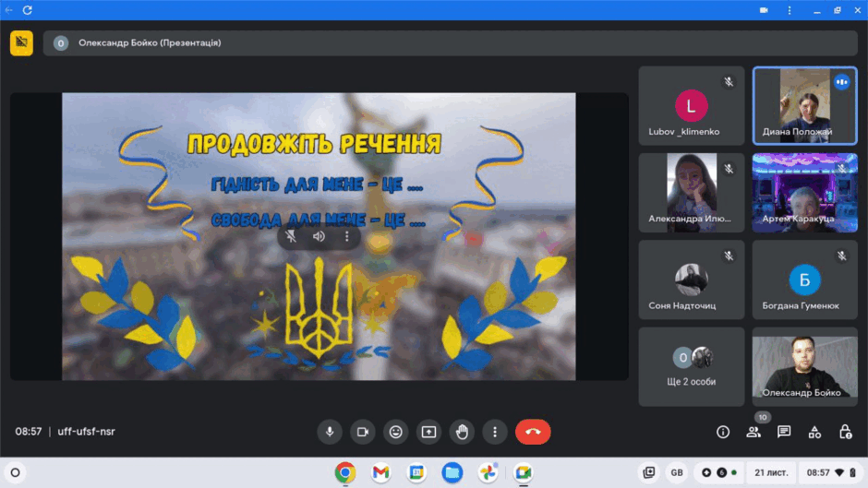Click the speaking indicator on Диана Положай tile
The width and height of the screenshot is (868, 488).
click(842, 82)
